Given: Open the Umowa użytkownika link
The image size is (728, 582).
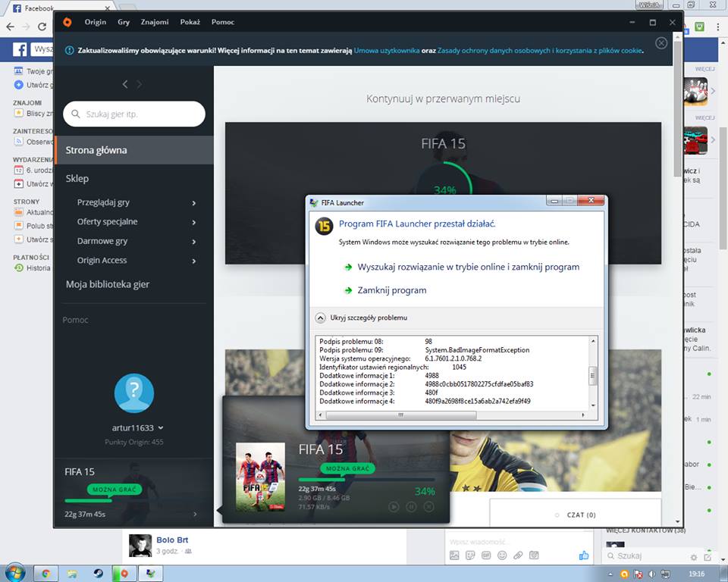Looking at the screenshot, I should pyautogui.click(x=387, y=51).
